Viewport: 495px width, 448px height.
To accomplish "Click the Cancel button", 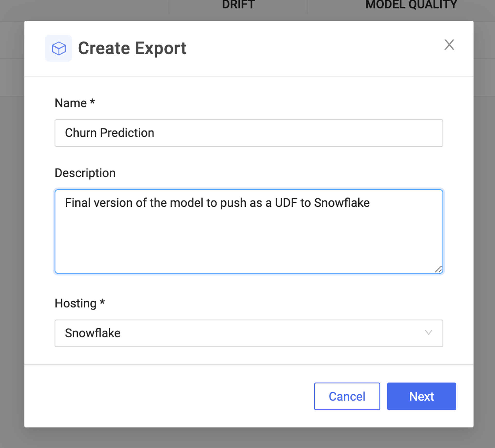I will [x=347, y=396].
